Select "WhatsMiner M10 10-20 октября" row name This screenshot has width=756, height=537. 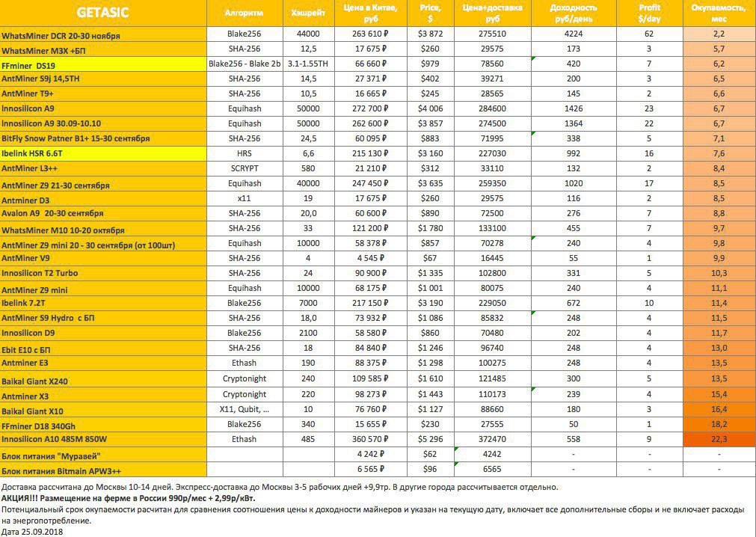point(103,229)
